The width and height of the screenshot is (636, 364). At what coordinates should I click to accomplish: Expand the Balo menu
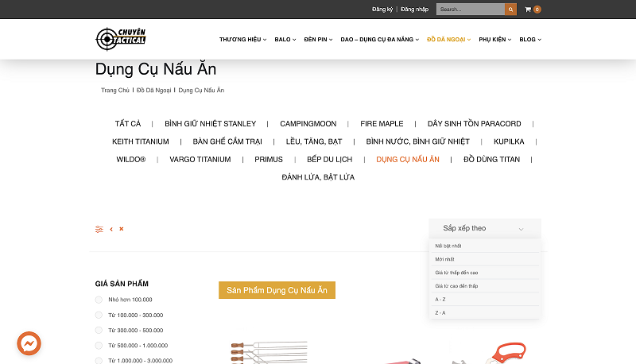285,39
